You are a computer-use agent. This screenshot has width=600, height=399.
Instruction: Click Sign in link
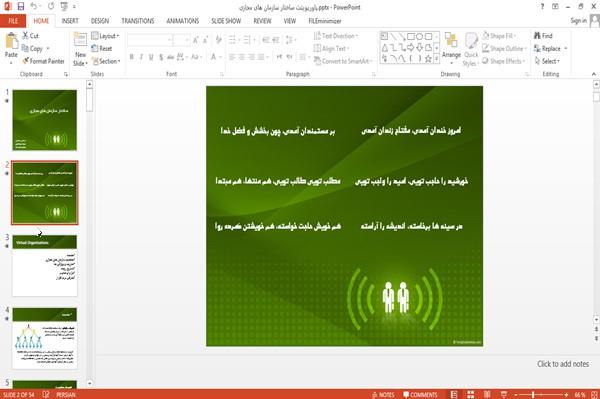point(578,21)
